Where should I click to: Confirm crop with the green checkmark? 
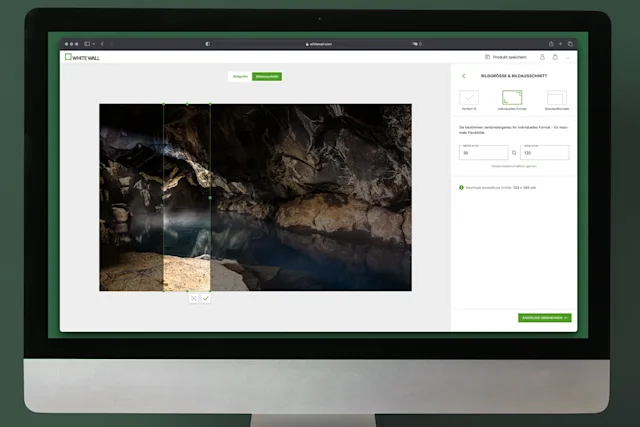(206, 298)
